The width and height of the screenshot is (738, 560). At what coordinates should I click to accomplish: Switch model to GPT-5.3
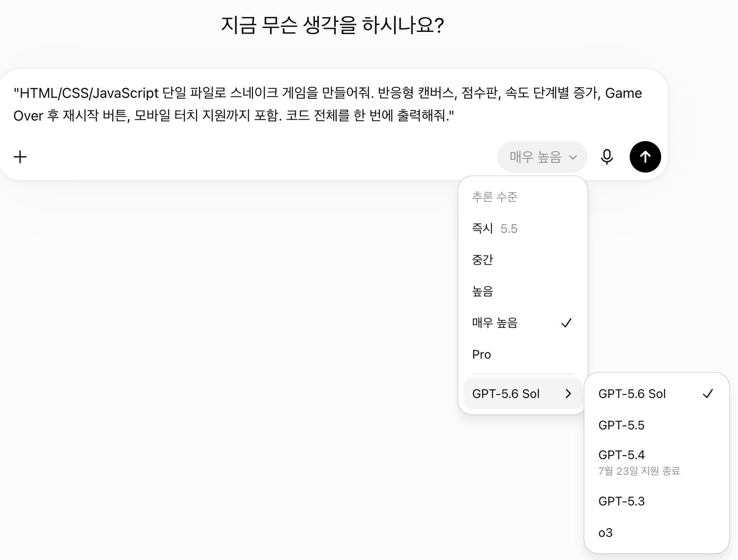point(656,501)
